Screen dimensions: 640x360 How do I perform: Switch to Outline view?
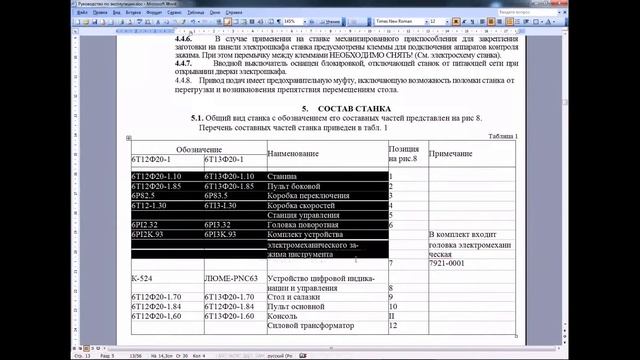click(x=92, y=349)
